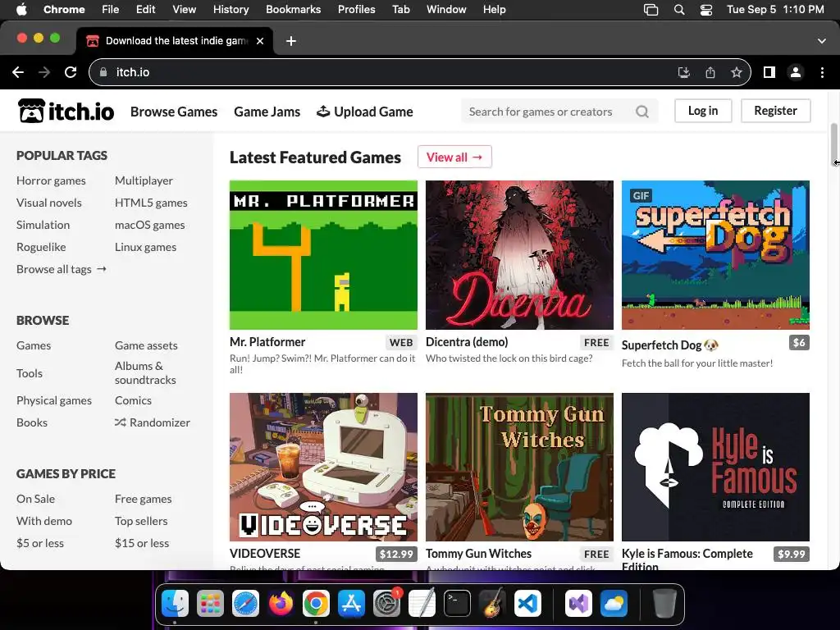Open Visual Studio Code from the dock

pyautogui.click(x=527, y=604)
